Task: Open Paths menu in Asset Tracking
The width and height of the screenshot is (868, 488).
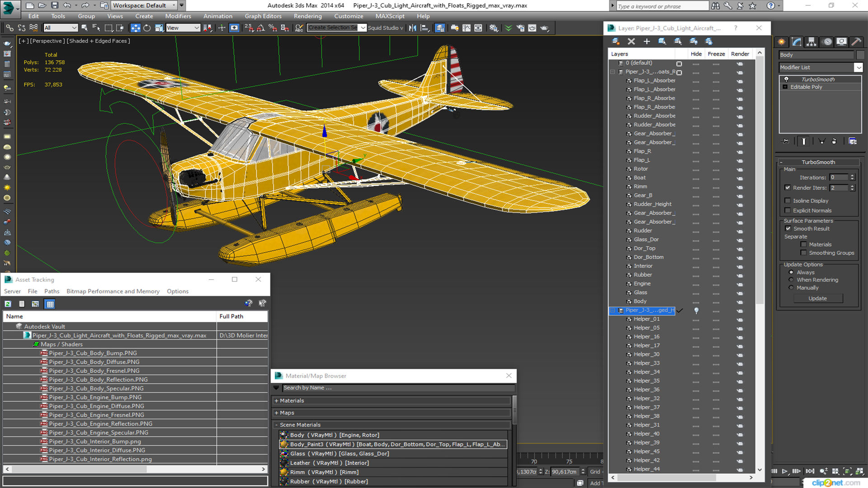Action: [x=52, y=291]
